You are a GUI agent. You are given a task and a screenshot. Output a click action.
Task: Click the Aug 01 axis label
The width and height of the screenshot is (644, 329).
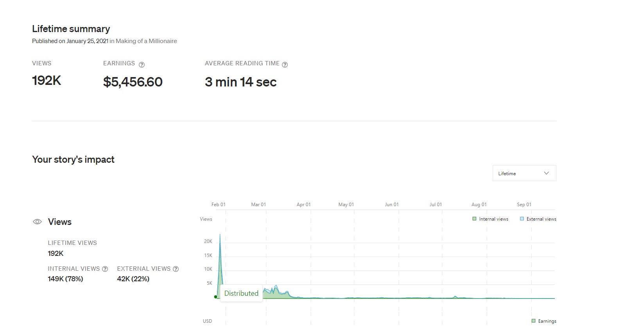[479, 205]
